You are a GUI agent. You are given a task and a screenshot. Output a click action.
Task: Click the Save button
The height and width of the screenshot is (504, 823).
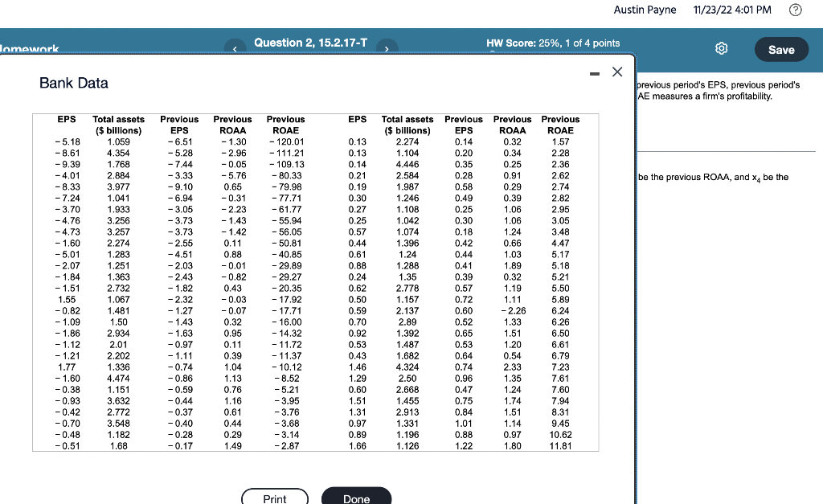pos(781,49)
